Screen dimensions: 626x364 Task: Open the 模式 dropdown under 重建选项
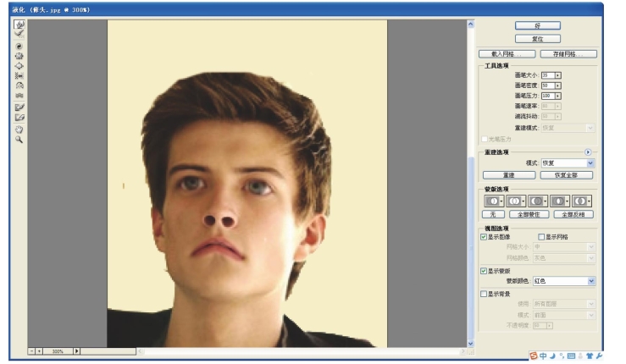[568, 163]
